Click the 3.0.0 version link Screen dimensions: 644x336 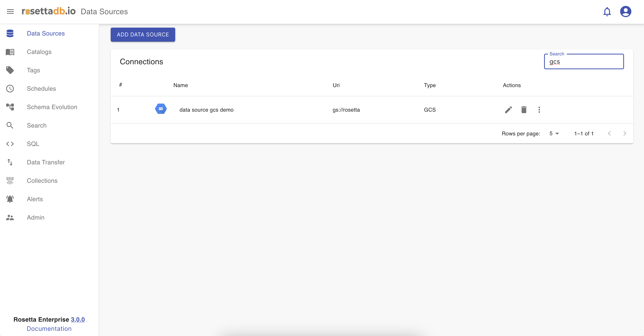(x=78, y=320)
